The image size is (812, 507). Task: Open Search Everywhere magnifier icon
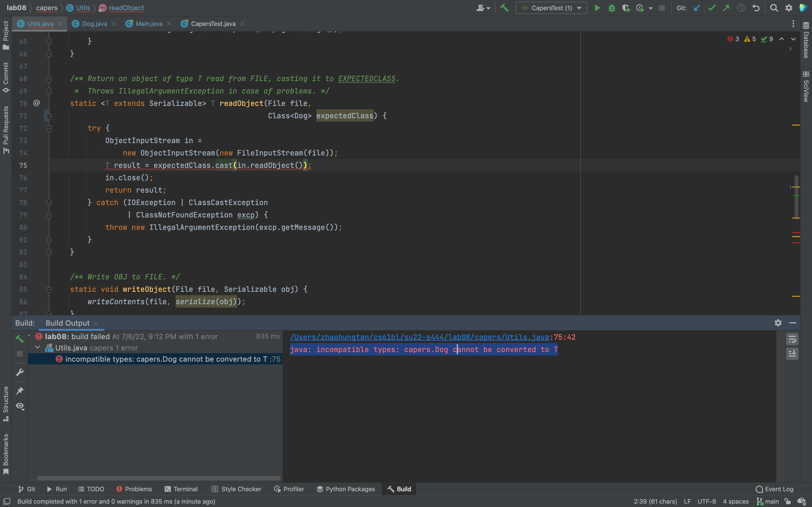point(774,8)
